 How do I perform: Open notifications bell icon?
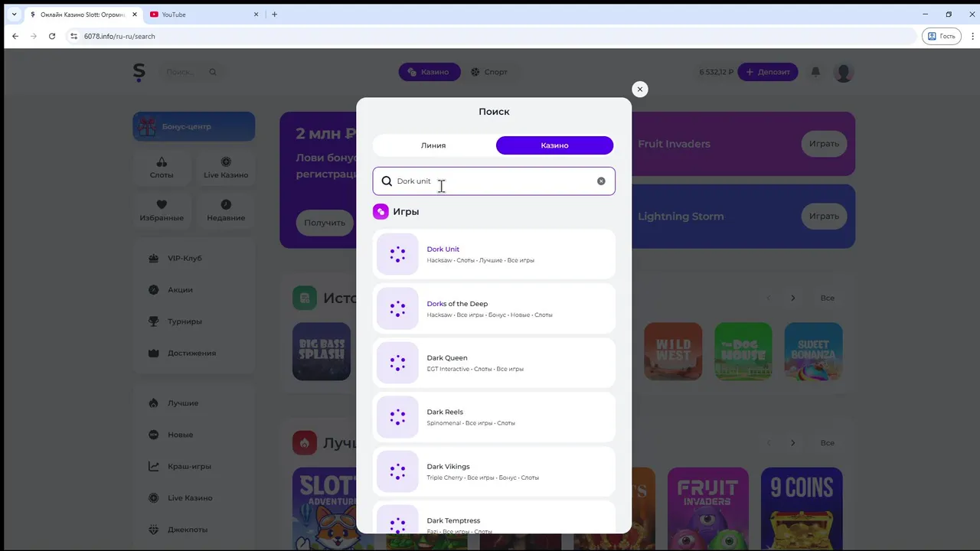point(815,72)
